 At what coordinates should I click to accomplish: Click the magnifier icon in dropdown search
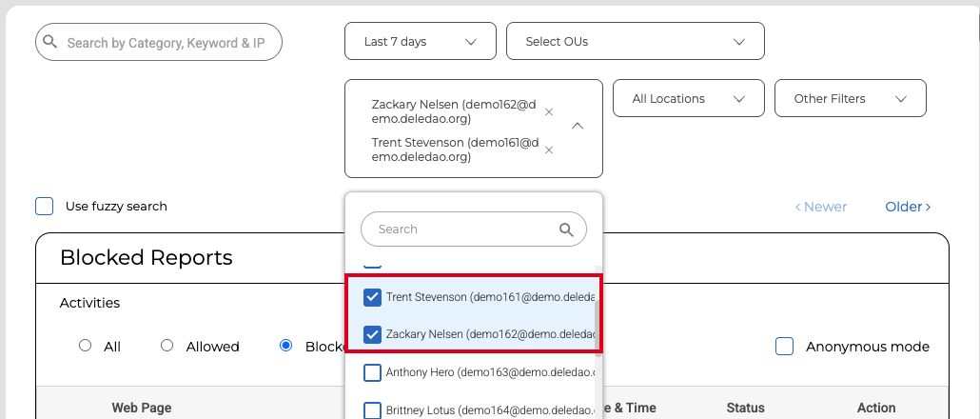(566, 229)
